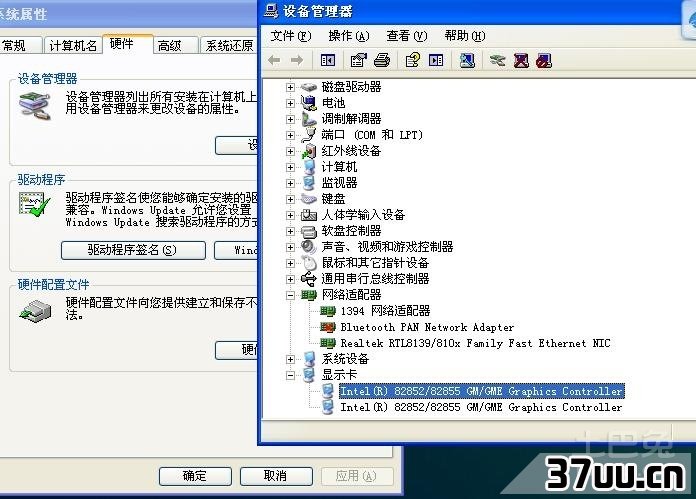Screen dimensions: 696x499
Task: Click the infrared device icon (红外线设备)
Action: 308,151
